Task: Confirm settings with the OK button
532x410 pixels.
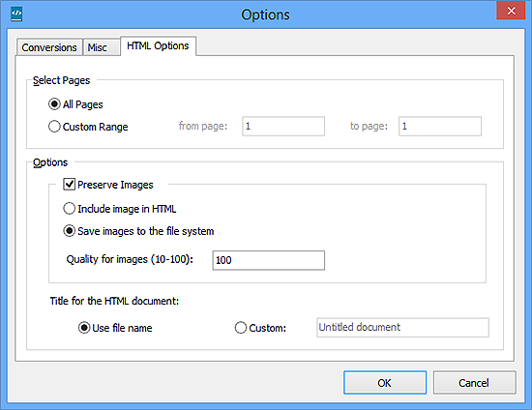Action: pyautogui.click(x=385, y=383)
